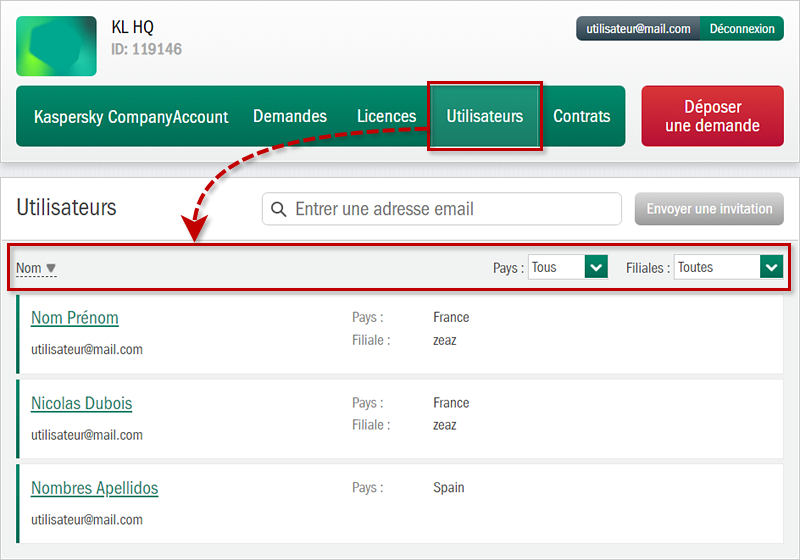This screenshot has width=800, height=560.
Task: Open the Pays dropdown arrow
Action: [596, 267]
